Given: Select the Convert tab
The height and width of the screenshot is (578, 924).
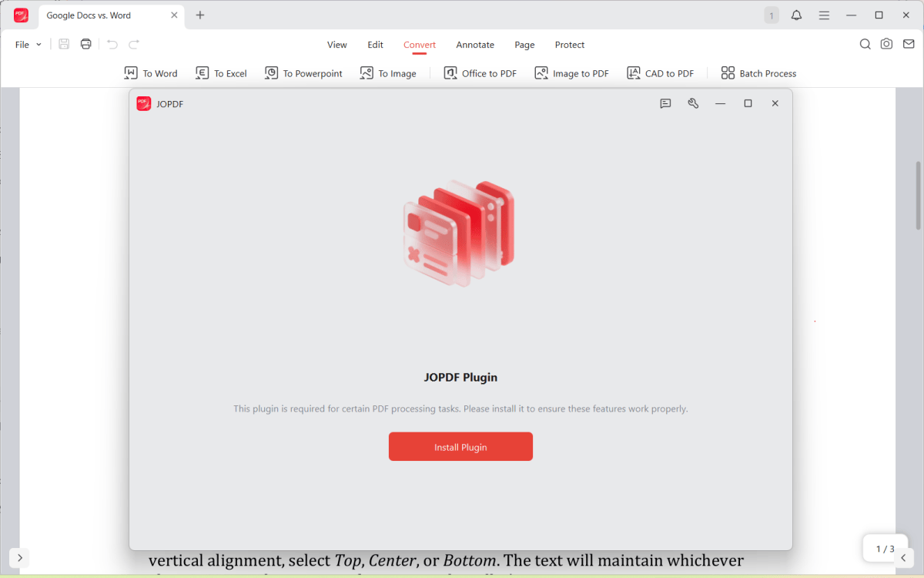Looking at the screenshot, I should coord(420,45).
